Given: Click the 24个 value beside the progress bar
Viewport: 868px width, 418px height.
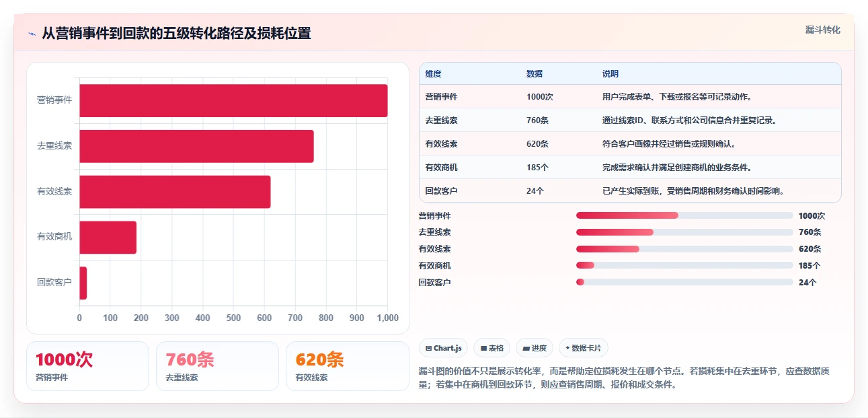Looking at the screenshot, I should [807, 283].
